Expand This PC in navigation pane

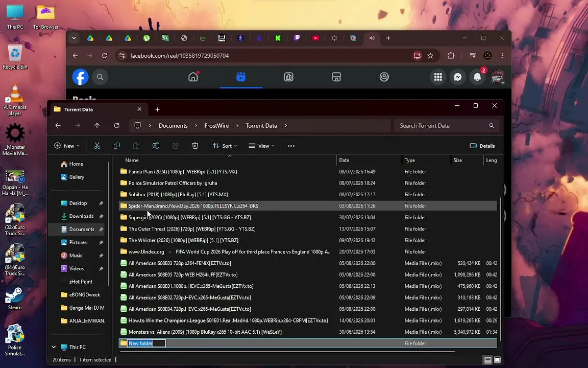(x=54, y=347)
